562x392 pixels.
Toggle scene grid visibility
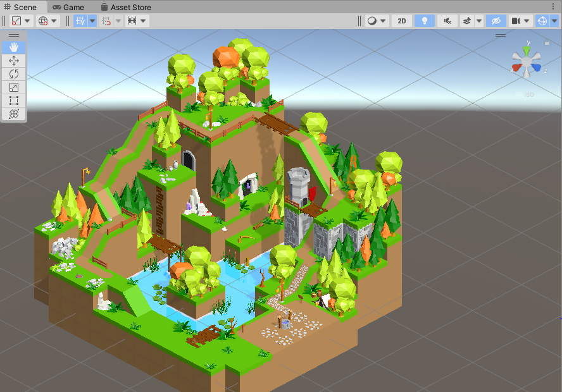[x=80, y=21]
